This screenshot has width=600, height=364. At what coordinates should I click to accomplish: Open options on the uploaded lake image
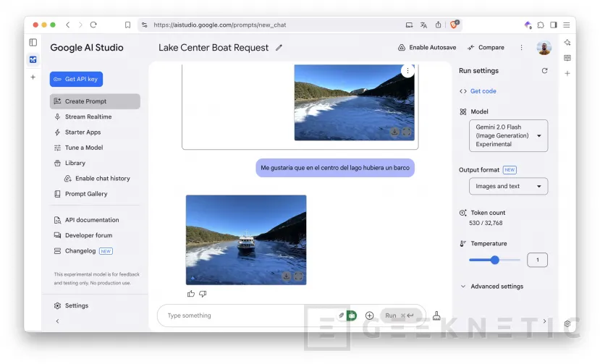pyautogui.click(x=407, y=71)
